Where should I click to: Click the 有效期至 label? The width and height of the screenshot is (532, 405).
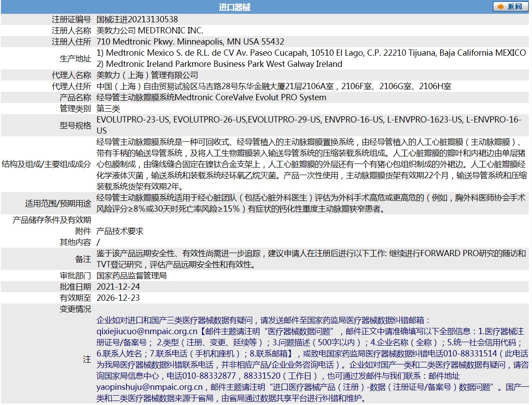(75, 298)
